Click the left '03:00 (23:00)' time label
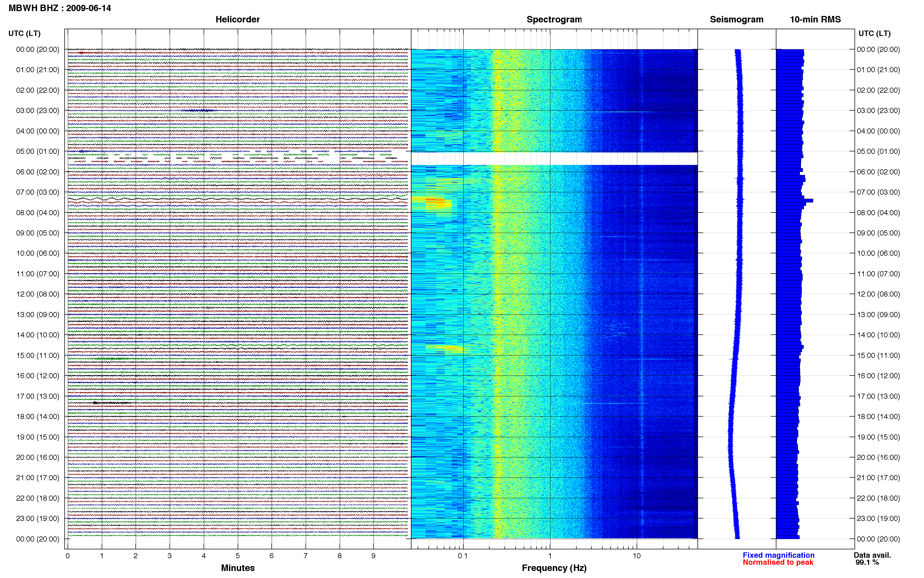 click(38, 111)
